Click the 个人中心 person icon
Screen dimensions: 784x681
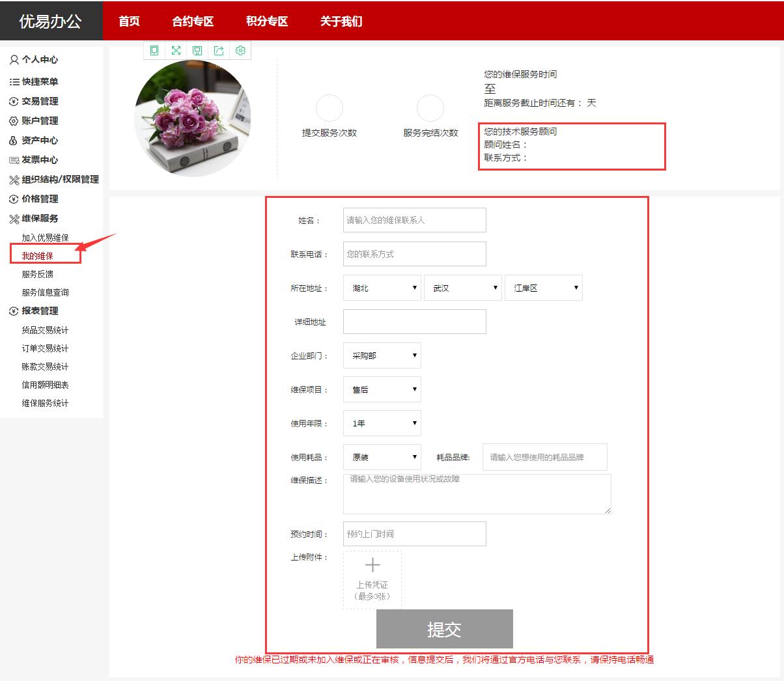(x=14, y=60)
